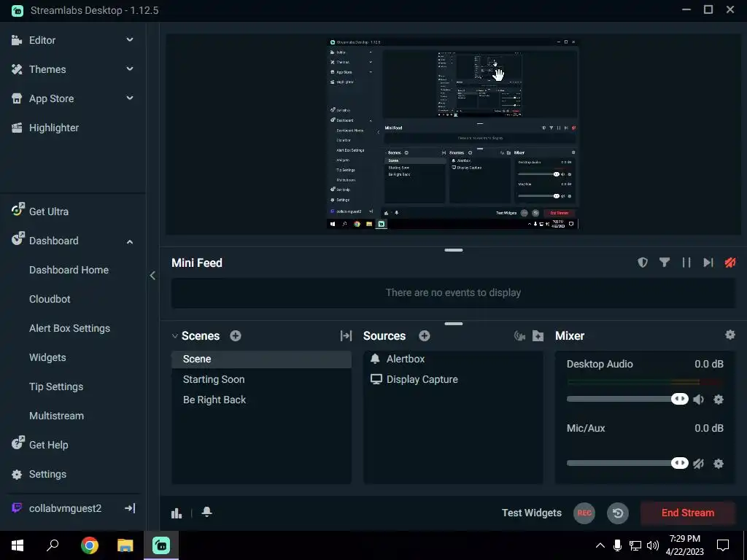Click the add widget icon in Sources header
This screenshot has width=747, height=560.
(519, 336)
